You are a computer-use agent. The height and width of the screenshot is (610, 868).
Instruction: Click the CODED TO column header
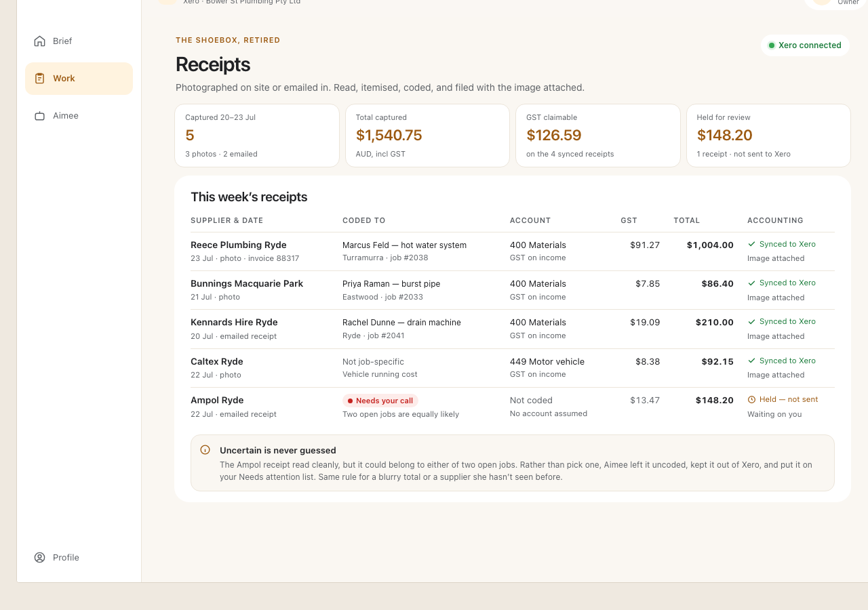[363, 220]
